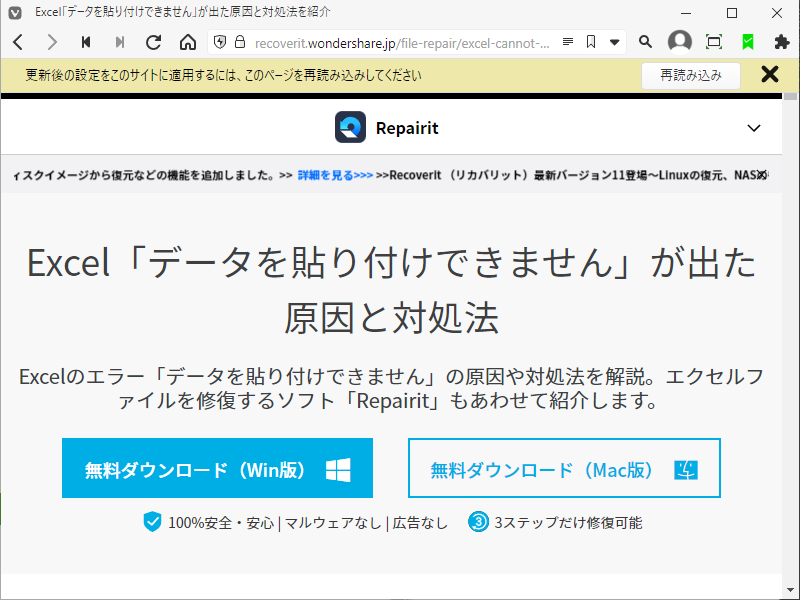This screenshot has height=600, width=800.
Task: Click the green bookmark extension icon
Action: tap(748, 42)
